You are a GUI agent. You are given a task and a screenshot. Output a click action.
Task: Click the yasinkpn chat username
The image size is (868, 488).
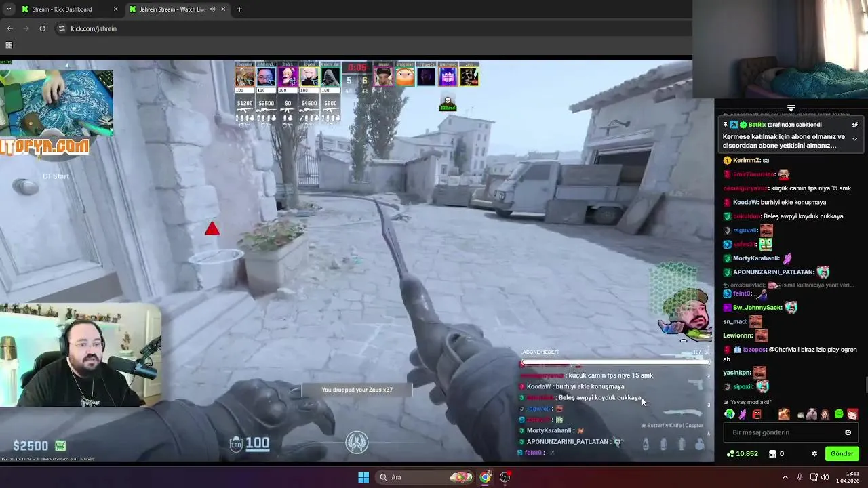pos(736,373)
